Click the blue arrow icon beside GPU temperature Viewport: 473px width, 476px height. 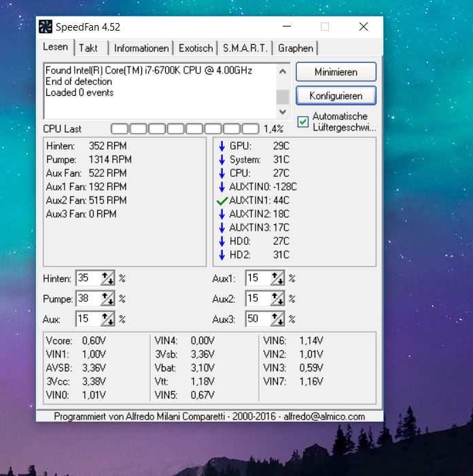pyautogui.click(x=222, y=146)
